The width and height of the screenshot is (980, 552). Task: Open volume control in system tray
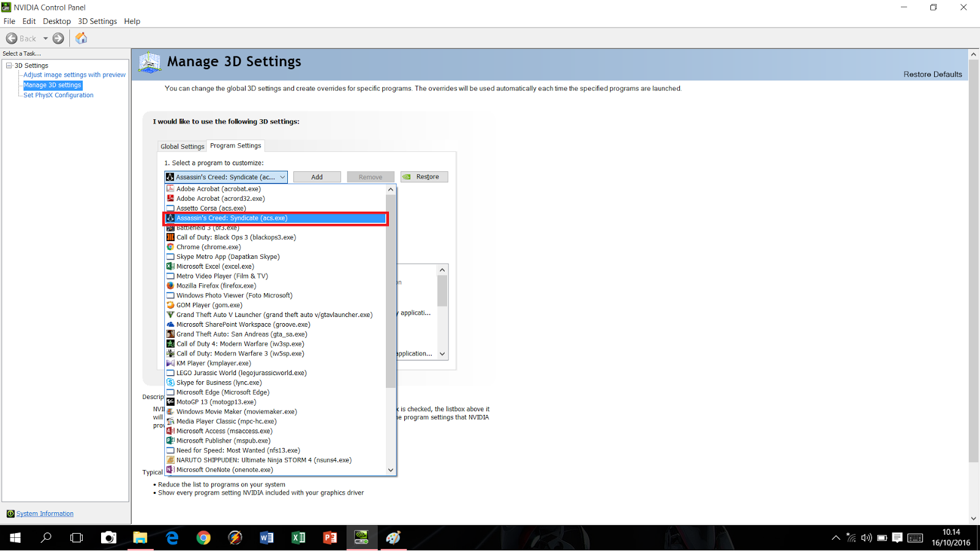click(866, 538)
